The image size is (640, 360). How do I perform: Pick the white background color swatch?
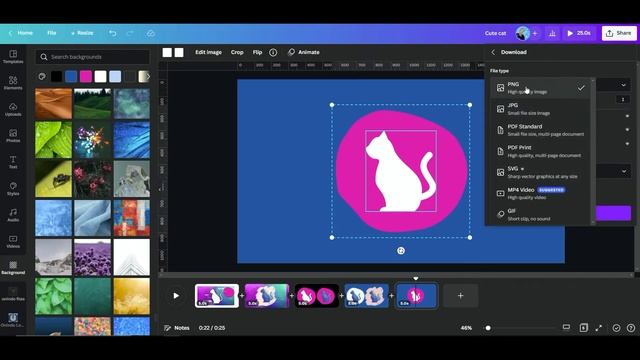pos(100,76)
